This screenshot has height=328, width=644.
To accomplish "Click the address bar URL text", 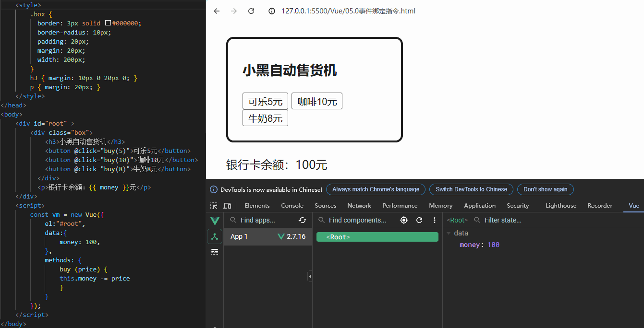I will click(x=348, y=11).
